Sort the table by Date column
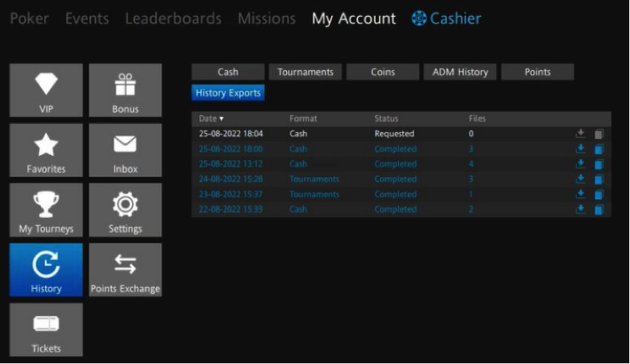Viewport: 630px width, 364px height. coord(211,118)
